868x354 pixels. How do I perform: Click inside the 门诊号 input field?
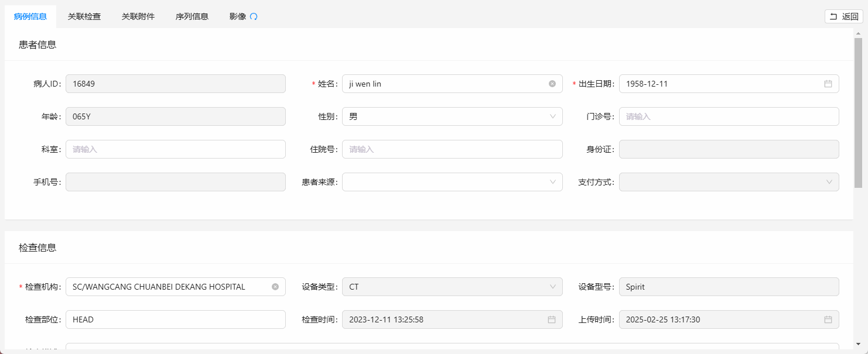pyautogui.click(x=729, y=116)
